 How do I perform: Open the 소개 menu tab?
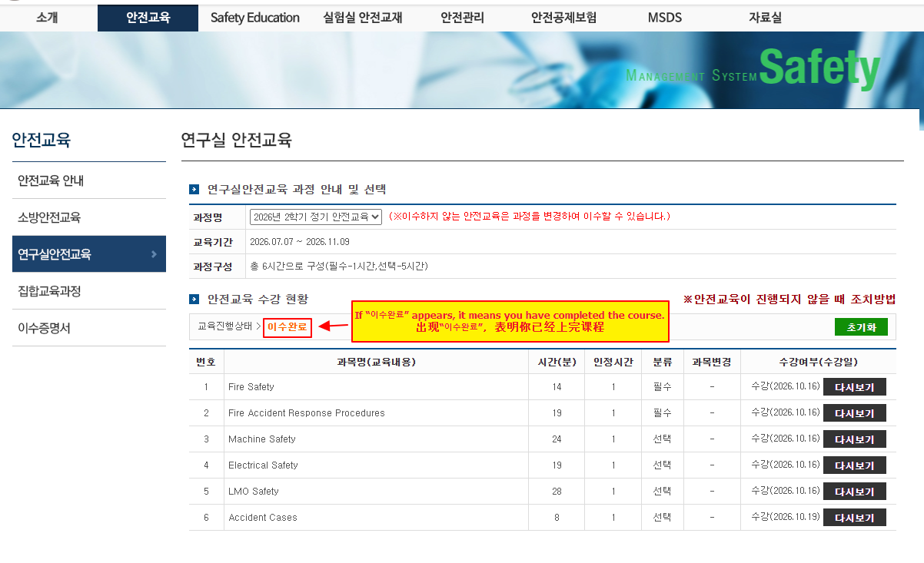[48, 18]
